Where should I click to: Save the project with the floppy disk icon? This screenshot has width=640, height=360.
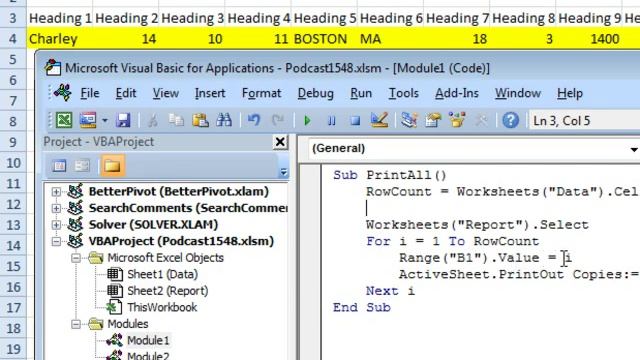pyautogui.click(x=123, y=120)
